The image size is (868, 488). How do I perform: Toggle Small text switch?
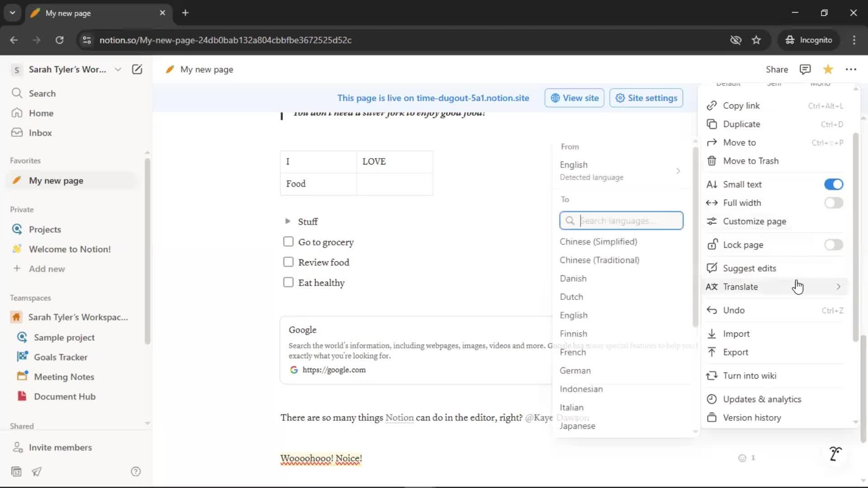pos(834,184)
